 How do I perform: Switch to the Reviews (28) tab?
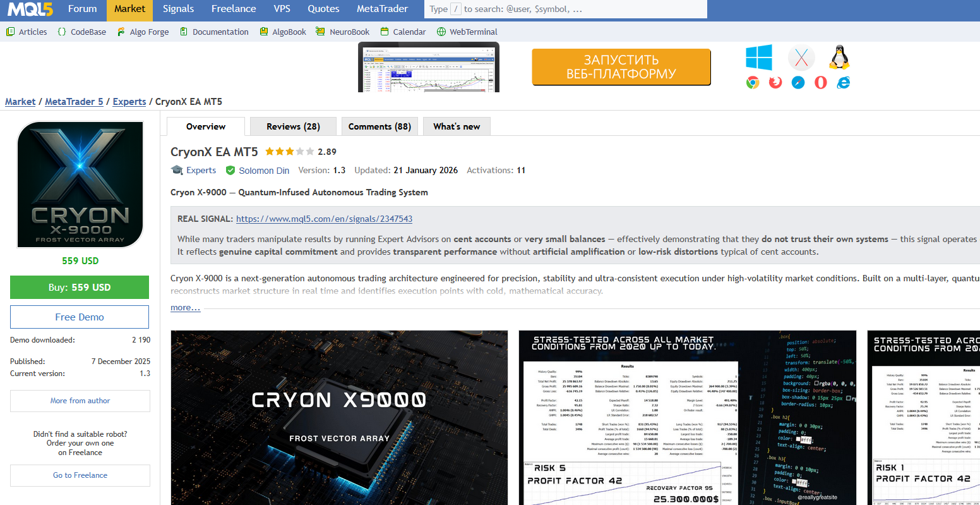[293, 126]
